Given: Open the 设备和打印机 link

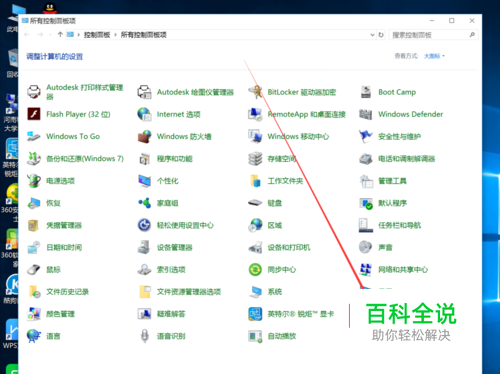Looking at the screenshot, I should (289, 247).
